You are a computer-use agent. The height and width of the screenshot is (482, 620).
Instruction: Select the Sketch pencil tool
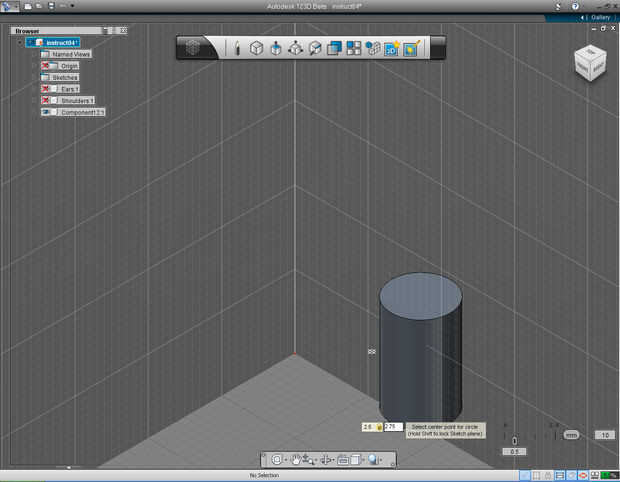click(237, 48)
